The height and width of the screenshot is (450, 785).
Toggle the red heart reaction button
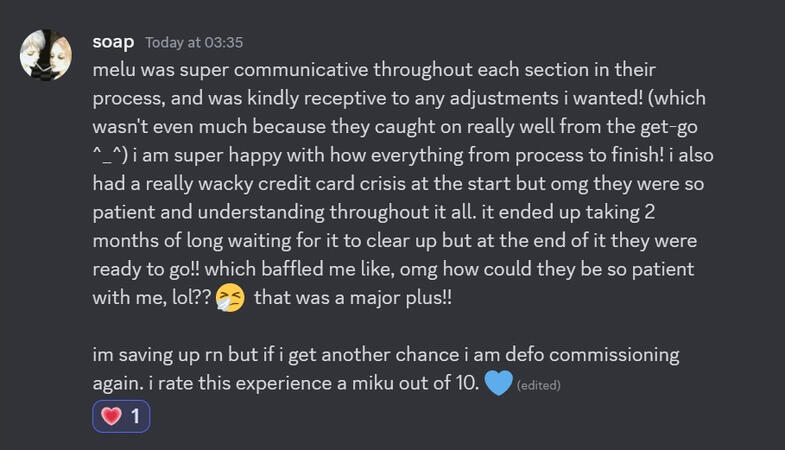121,416
